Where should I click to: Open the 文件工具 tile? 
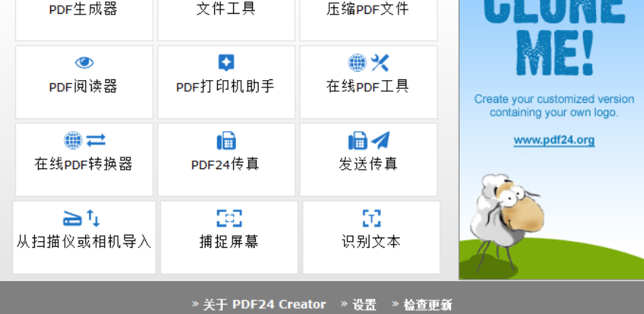click(x=227, y=20)
